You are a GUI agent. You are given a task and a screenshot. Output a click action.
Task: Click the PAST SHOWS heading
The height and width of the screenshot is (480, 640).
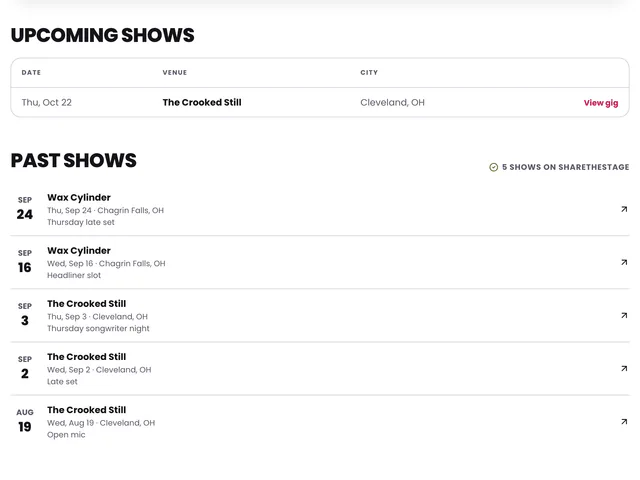73,160
